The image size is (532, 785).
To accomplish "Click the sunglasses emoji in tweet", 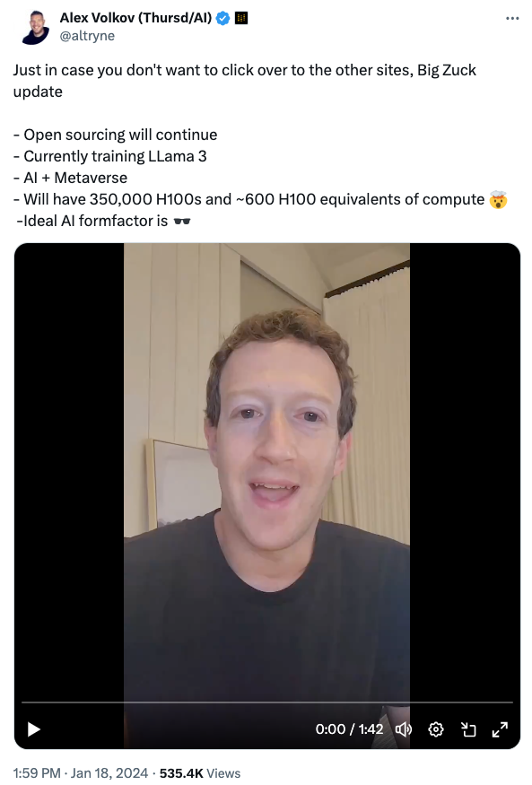I will pyautogui.click(x=182, y=222).
